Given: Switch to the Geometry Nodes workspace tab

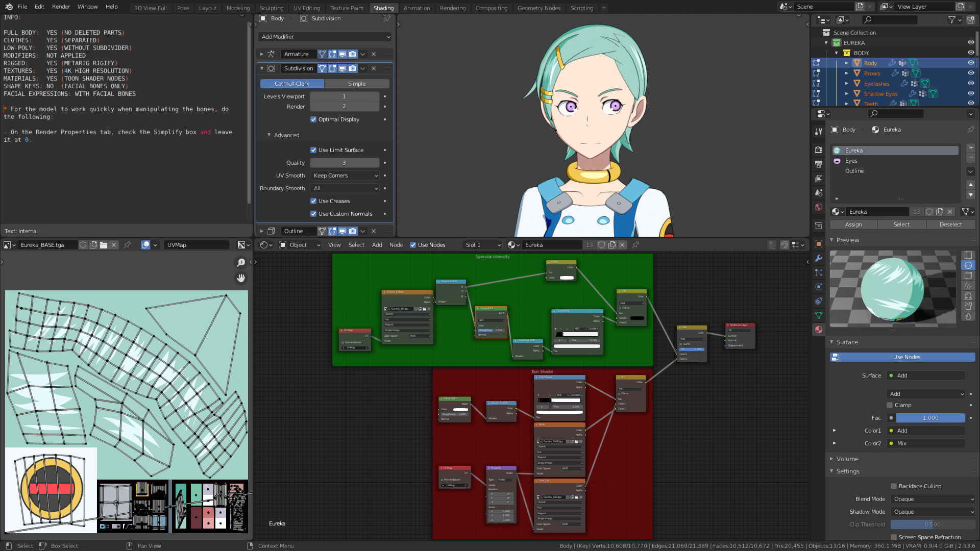Looking at the screenshot, I should coord(538,8).
